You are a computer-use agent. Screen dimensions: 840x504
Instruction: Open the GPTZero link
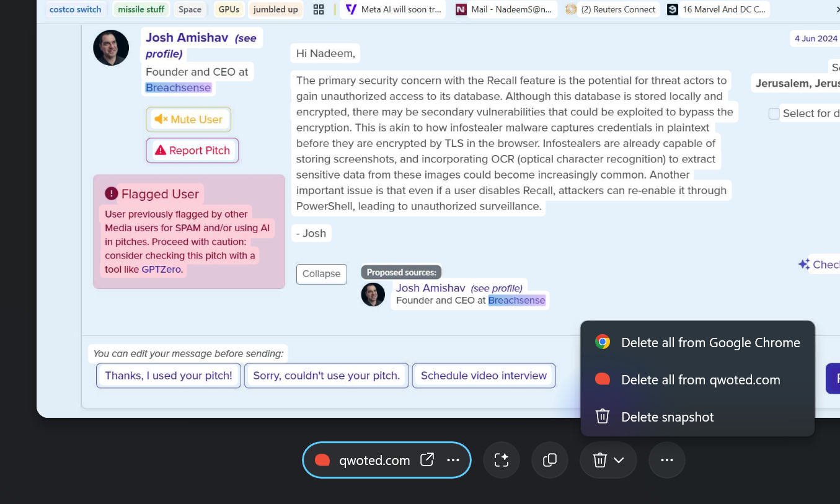pos(162,269)
